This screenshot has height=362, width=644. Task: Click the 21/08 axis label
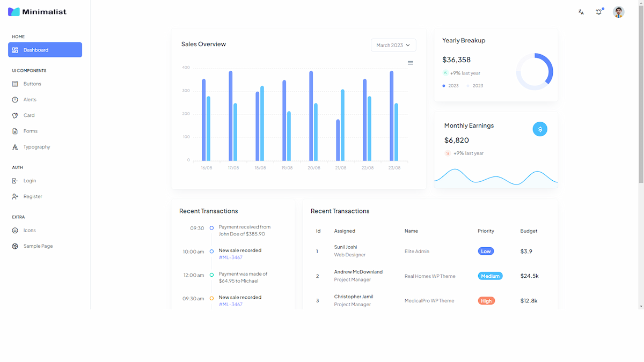click(x=341, y=168)
